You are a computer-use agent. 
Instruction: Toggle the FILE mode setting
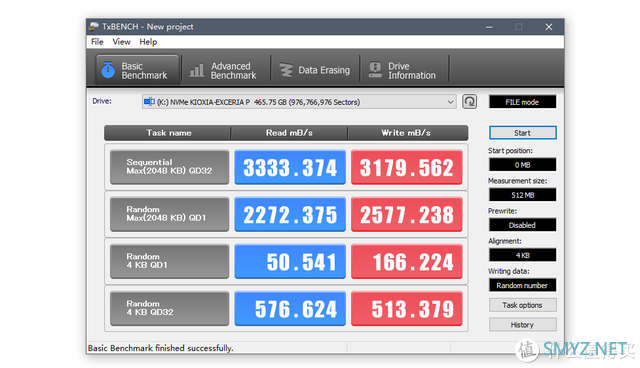click(x=522, y=102)
